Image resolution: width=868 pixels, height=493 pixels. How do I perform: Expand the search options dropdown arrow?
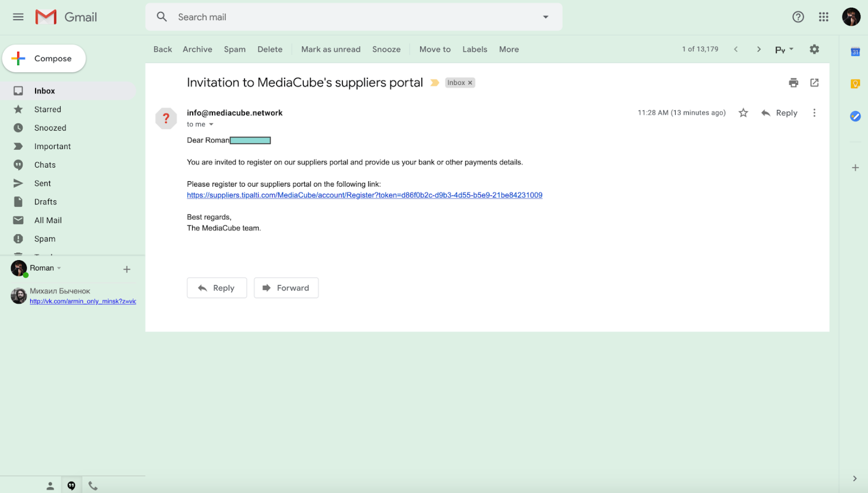[x=546, y=17]
